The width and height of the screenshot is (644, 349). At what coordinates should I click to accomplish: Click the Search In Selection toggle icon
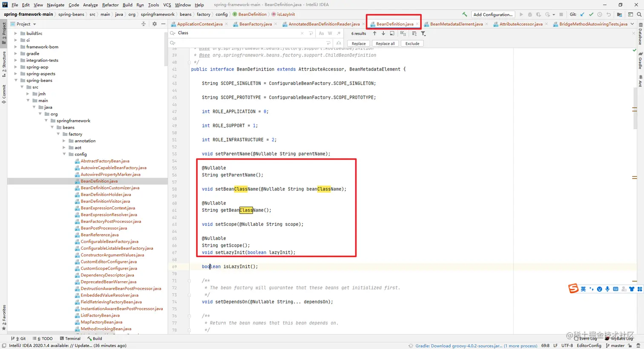pyautogui.click(x=414, y=33)
